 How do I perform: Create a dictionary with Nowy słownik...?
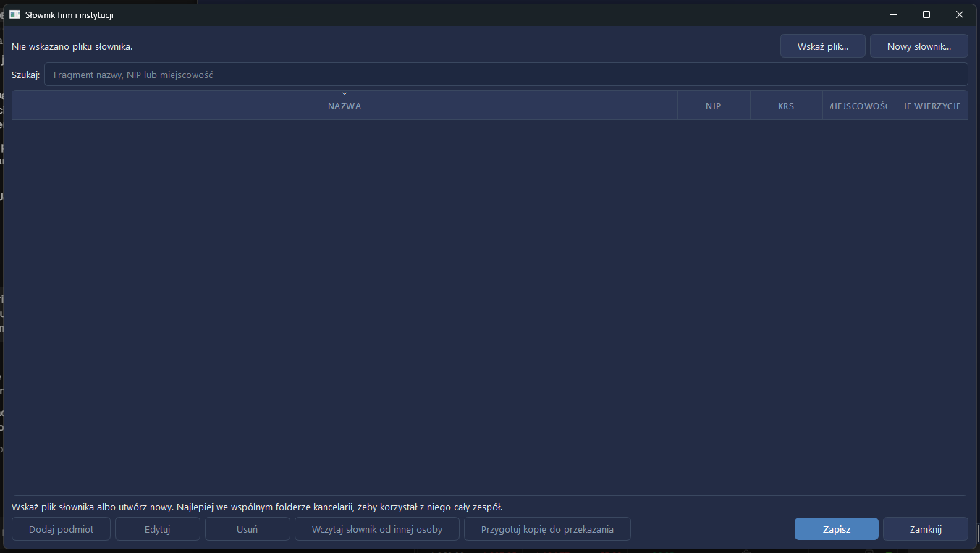coord(918,46)
